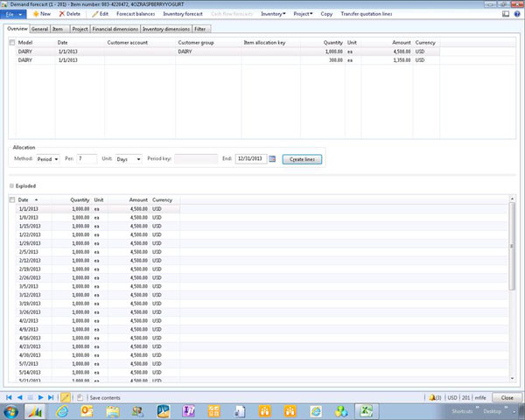Click the End date field
The height and width of the screenshot is (420, 525).
pos(250,158)
